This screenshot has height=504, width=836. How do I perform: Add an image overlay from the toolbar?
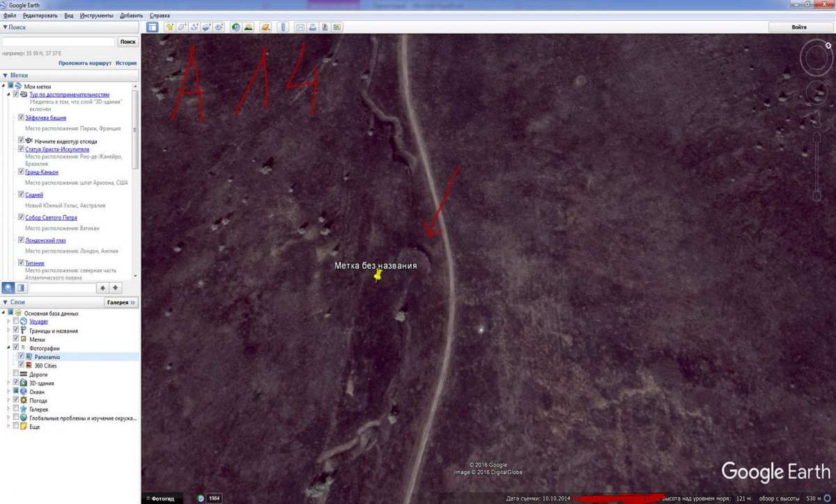[x=207, y=27]
